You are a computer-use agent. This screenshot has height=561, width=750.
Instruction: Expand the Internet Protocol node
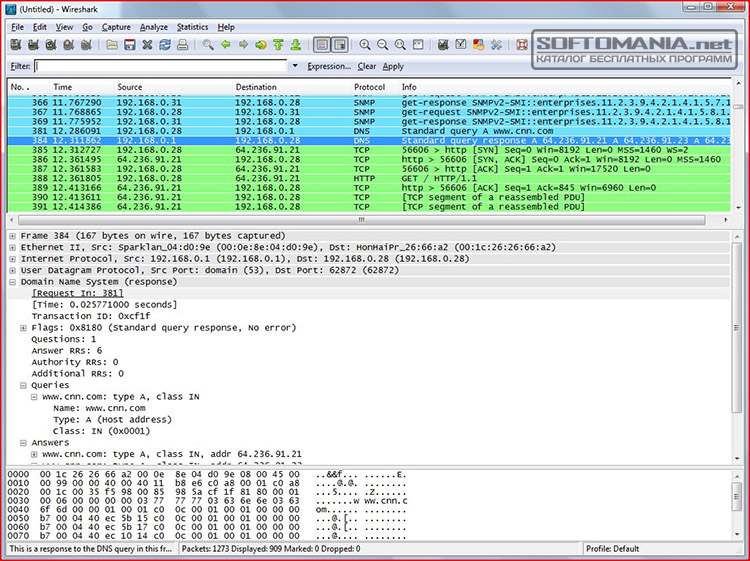(12, 259)
